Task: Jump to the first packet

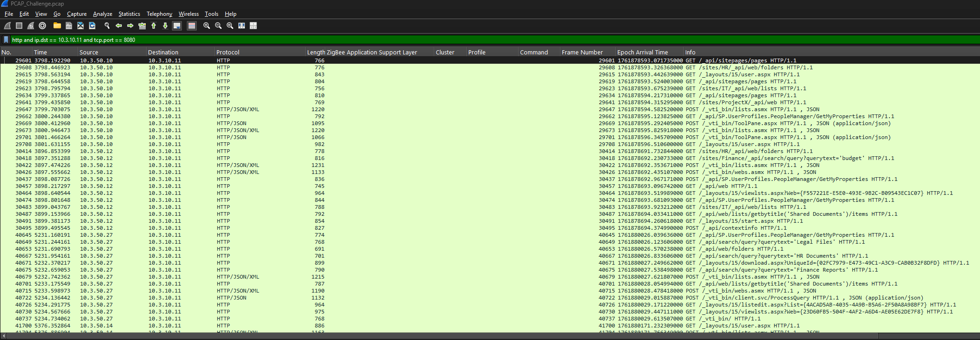Action: [154, 26]
